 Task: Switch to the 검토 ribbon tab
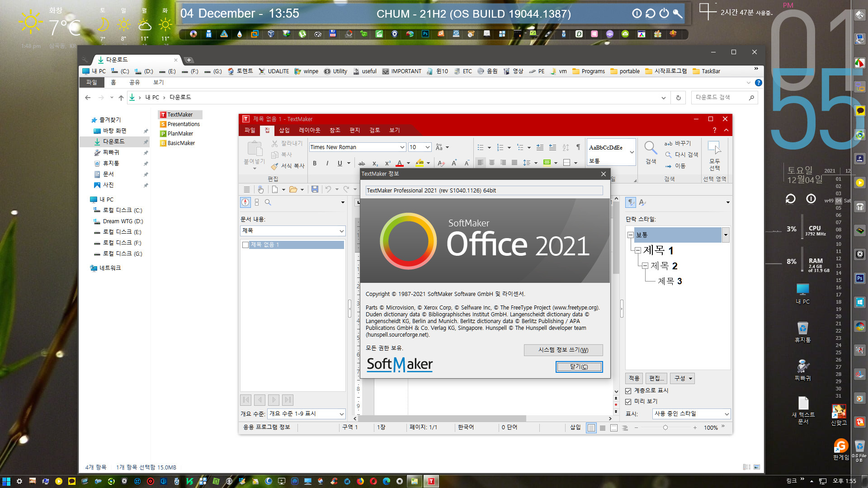(x=374, y=130)
